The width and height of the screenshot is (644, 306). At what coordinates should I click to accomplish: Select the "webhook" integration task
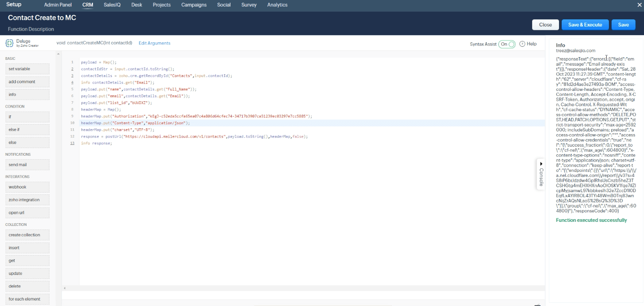27,187
